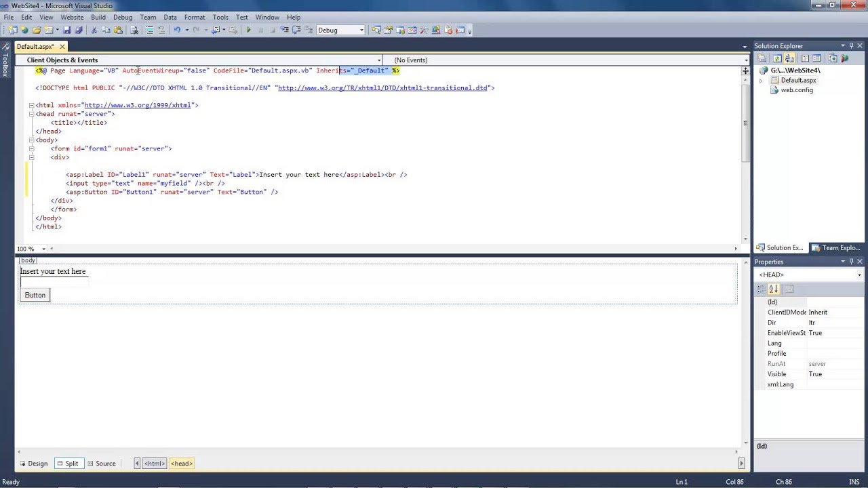Click the Button control in design preview
Image resolution: width=868 pixels, height=488 pixels.
tap(35, 295)
